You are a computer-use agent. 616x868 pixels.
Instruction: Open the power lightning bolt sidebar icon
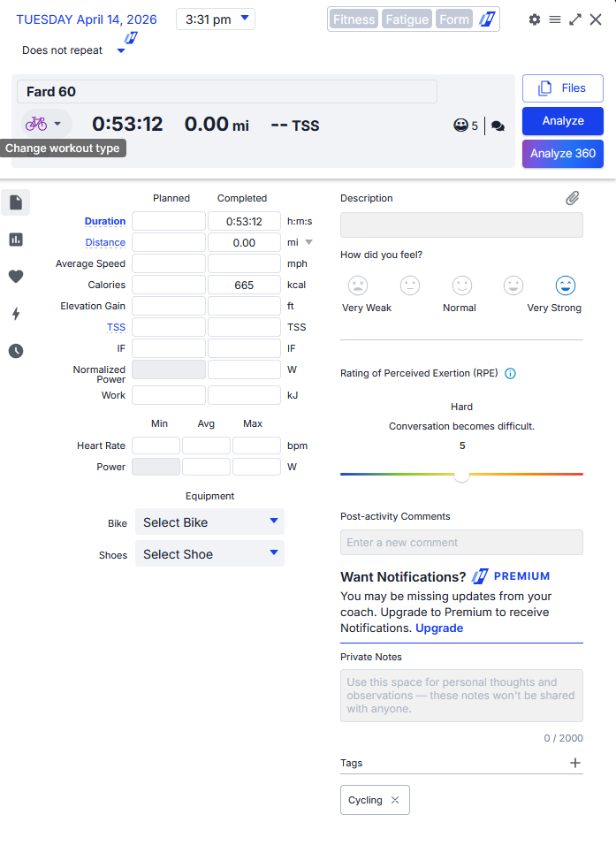(16, 314)
